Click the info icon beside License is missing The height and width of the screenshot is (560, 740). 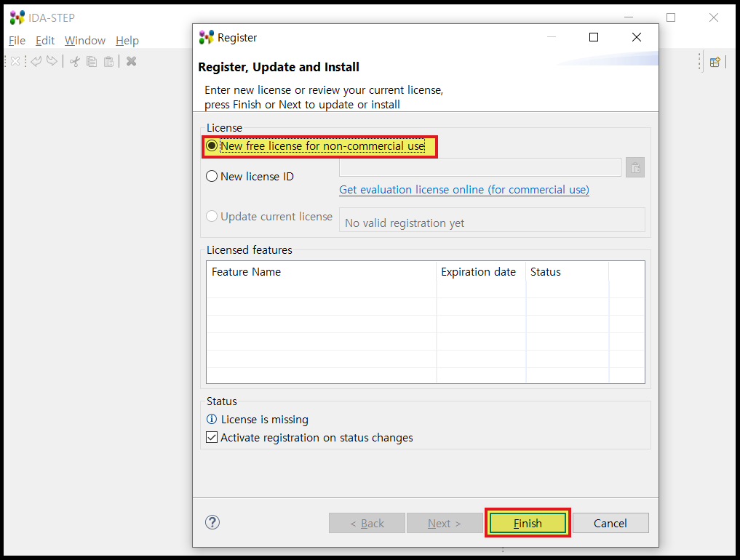click(x=212, y=419)
